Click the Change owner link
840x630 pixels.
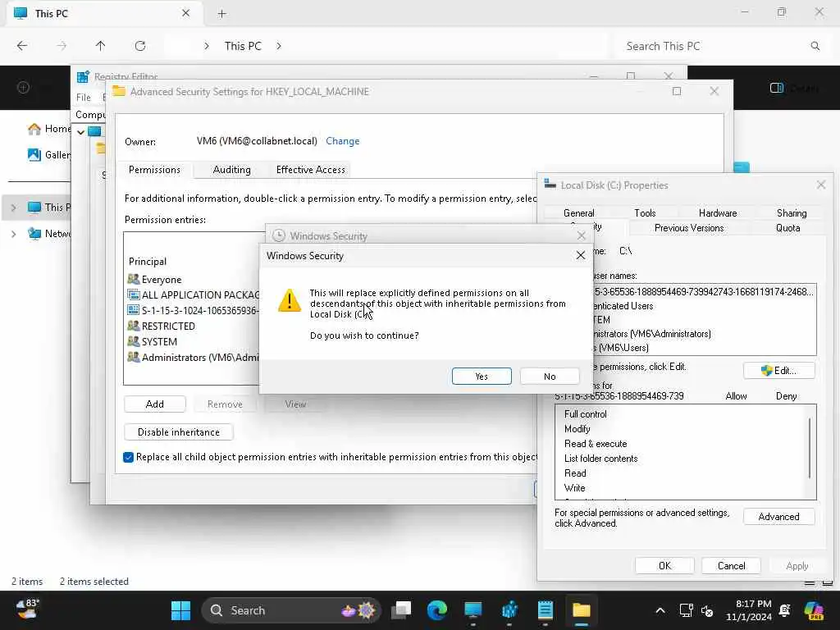(x=342, y=141)
